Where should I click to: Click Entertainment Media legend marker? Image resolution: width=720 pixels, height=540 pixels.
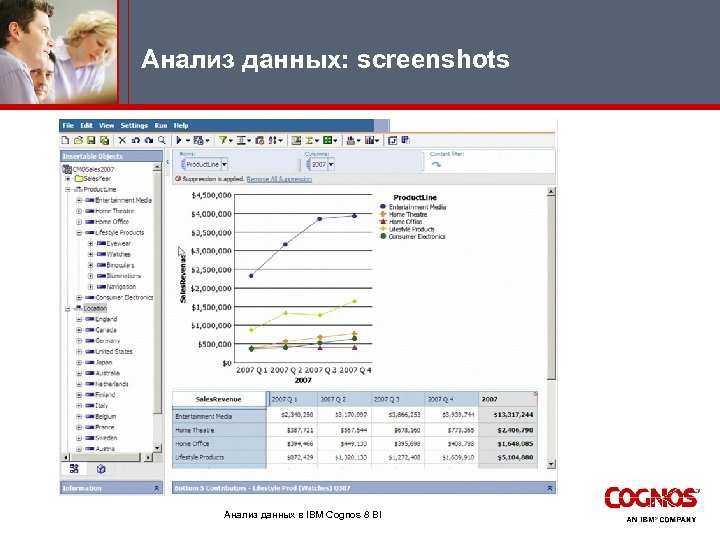pos(383,207)
